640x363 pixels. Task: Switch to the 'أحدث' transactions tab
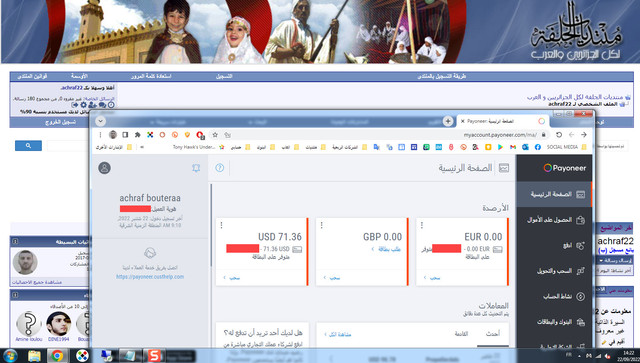pos(493,334)
